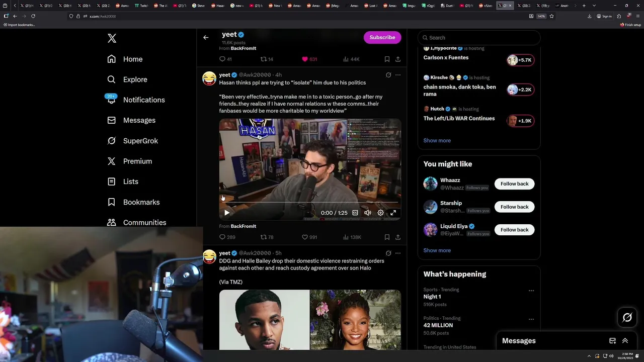This screenshot has width=644, height=362.
Task: Compose new message in Messages drawer
Action: (612, 341)
